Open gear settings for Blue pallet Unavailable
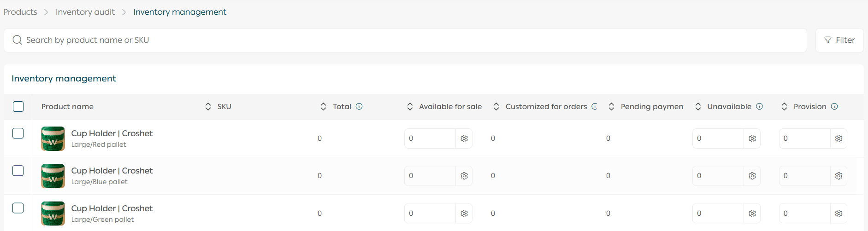The width and height of the screenshot is (868, 231). tap(752, 176)
